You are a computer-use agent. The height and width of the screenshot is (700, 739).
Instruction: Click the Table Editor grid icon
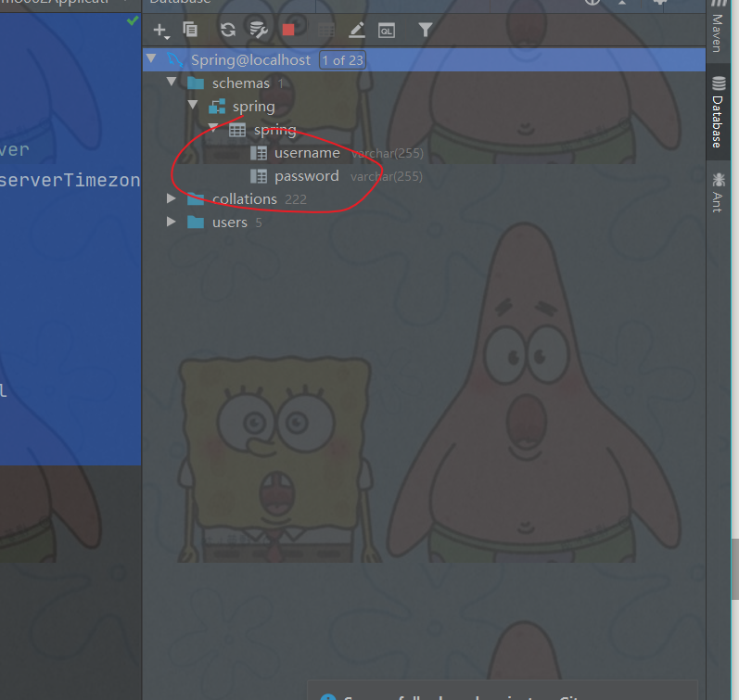pos(326,31)
